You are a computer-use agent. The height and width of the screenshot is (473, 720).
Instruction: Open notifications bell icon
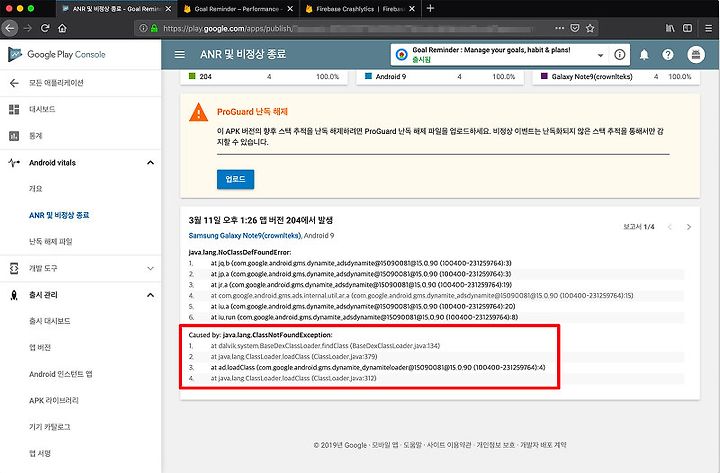pos(644,55)
